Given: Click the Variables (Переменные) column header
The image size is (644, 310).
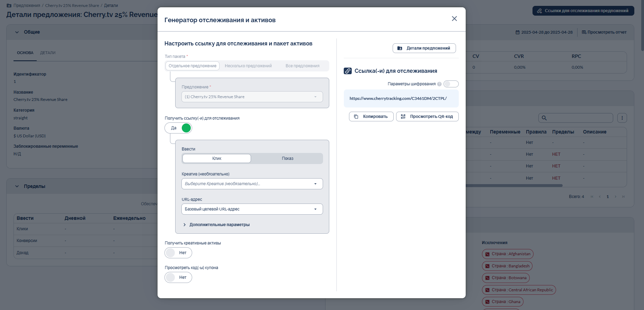Looking at the screenshot, I should point(505,132).
